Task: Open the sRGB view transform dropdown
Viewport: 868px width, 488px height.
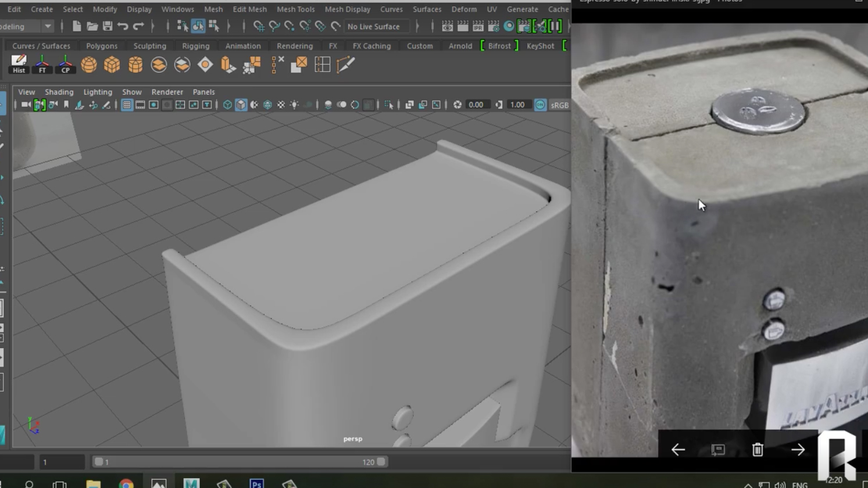Action: click(559, 105)
